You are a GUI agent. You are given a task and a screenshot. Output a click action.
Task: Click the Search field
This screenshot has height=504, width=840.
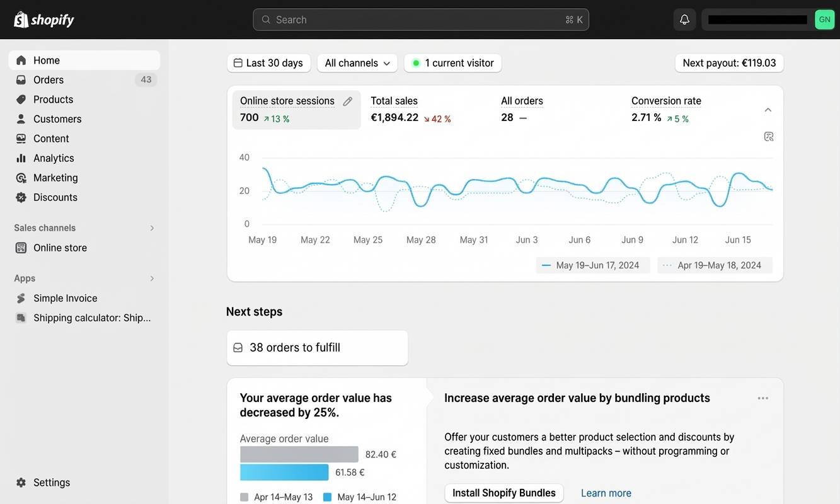click(x=420, y=19)
